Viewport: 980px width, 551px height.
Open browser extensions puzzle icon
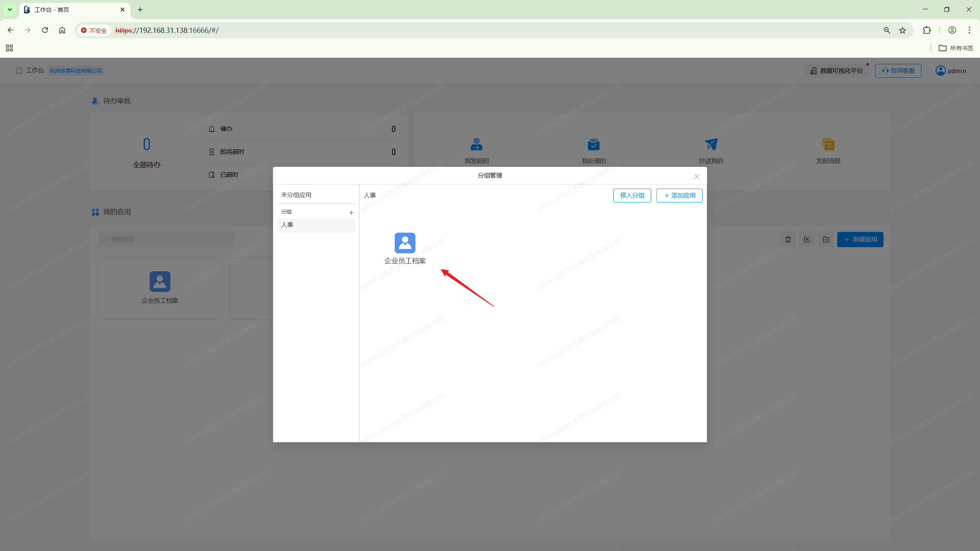coord(926,30)
